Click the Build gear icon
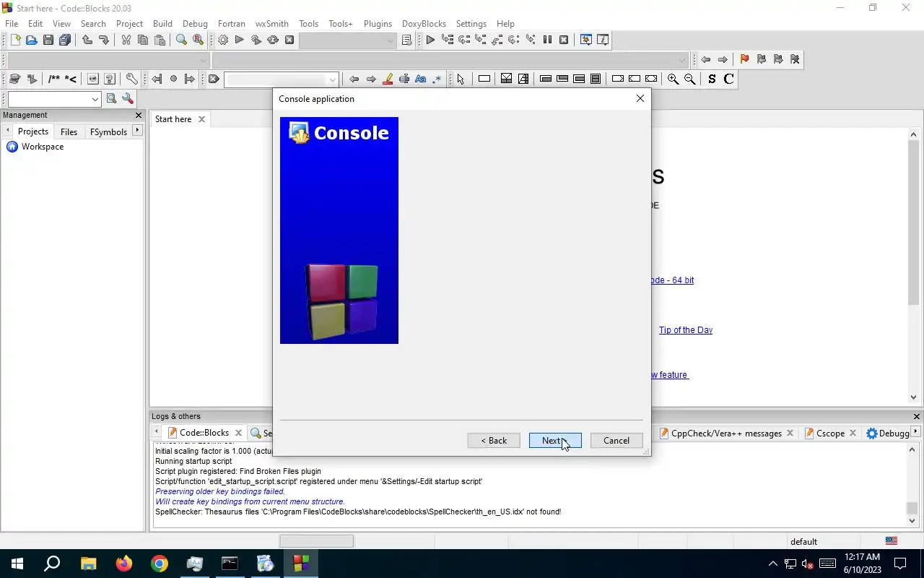 pos(223,40)
